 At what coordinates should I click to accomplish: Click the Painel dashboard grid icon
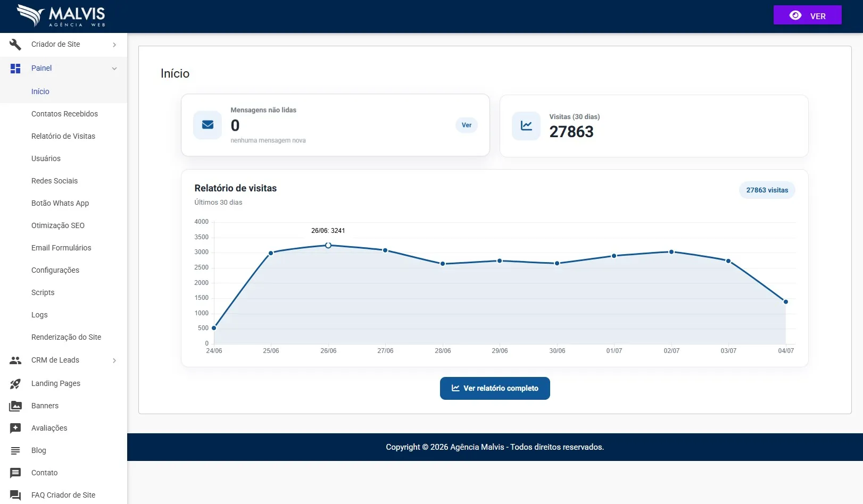(x=15, y=69)
